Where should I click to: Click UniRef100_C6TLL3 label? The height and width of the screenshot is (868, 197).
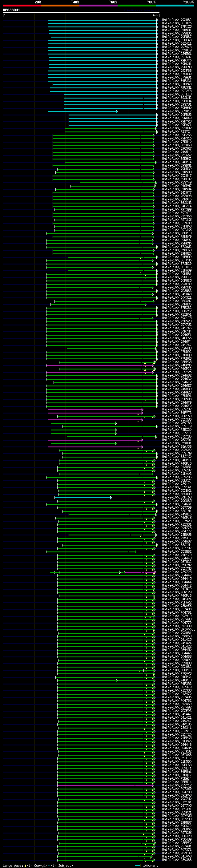[x=176, y=94]
